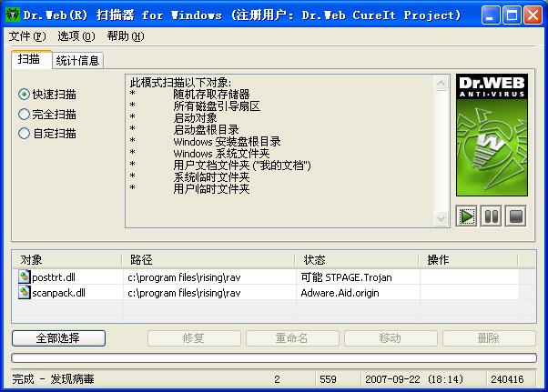Open the 选项(O) menu
Image resolution: width=548 pixels, height=392 pixels.
(76, 36)
